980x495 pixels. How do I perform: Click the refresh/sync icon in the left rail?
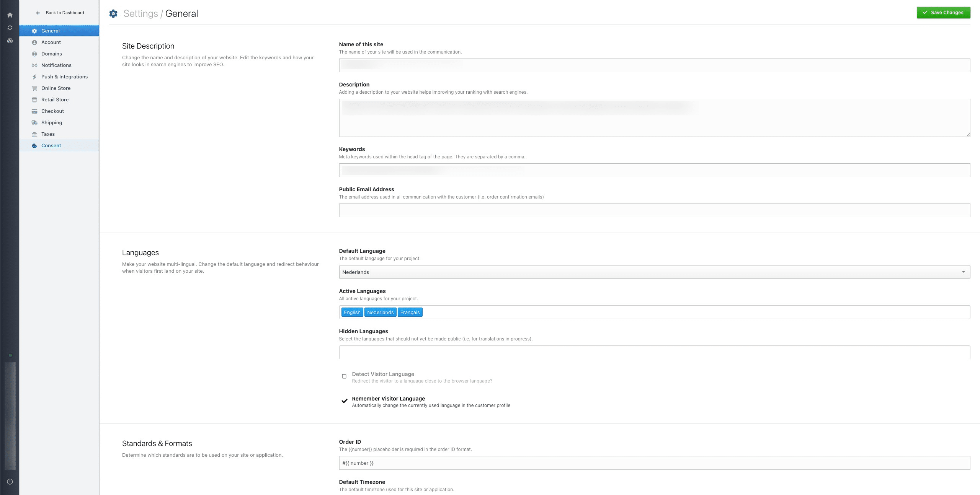point(10,28)
